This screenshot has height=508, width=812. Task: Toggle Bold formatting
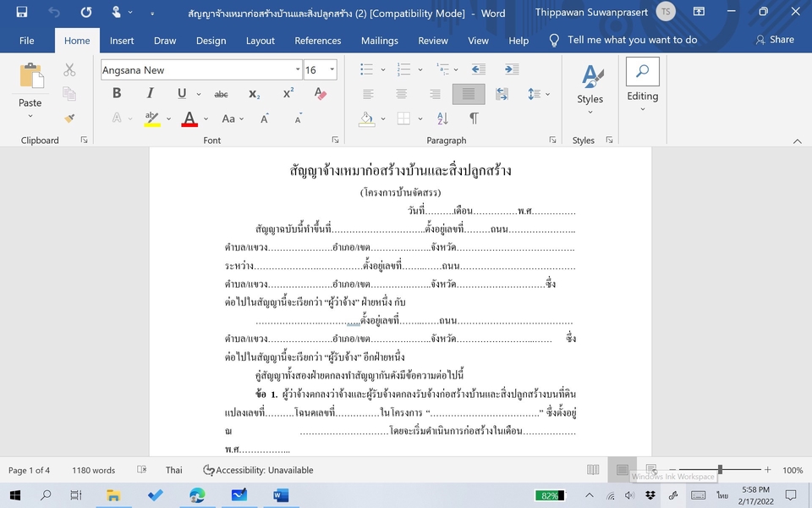117,93
